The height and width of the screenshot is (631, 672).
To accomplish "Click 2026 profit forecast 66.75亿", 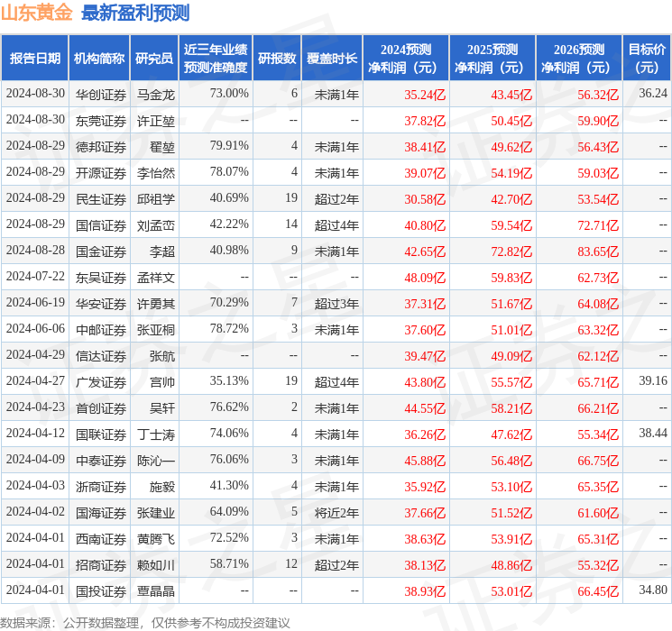I will [x=598, y=461].
